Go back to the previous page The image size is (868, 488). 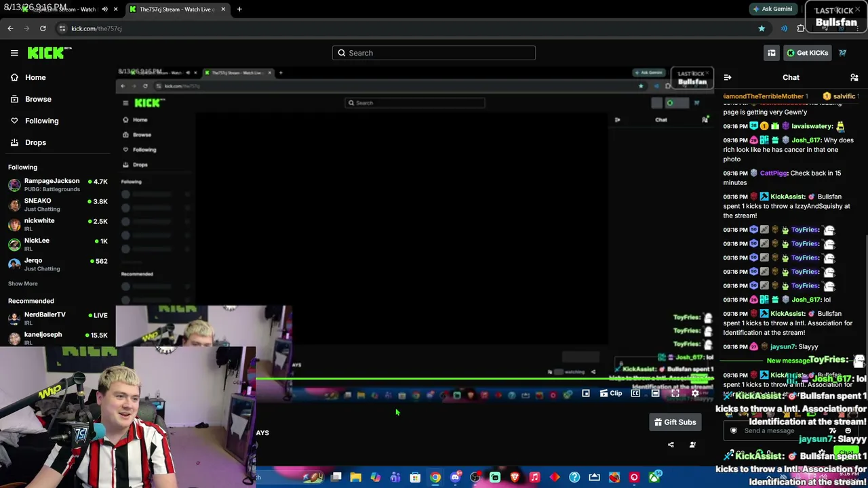point(10,28)
